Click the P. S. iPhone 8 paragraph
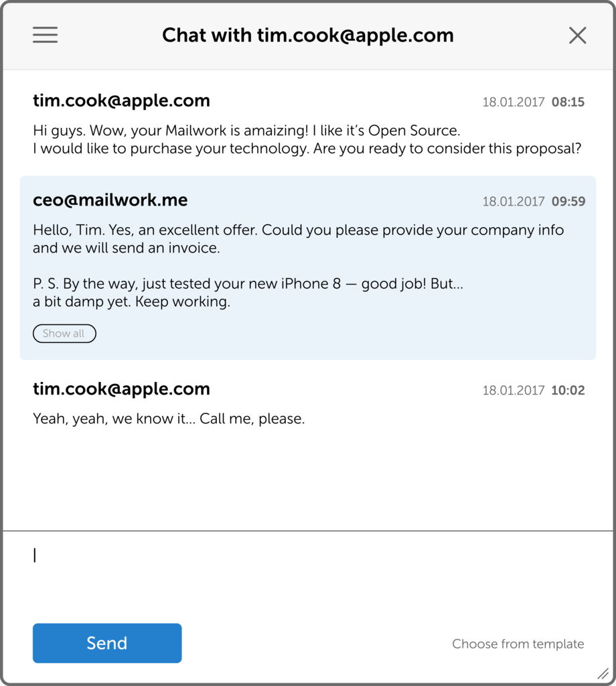 [248, 293]
